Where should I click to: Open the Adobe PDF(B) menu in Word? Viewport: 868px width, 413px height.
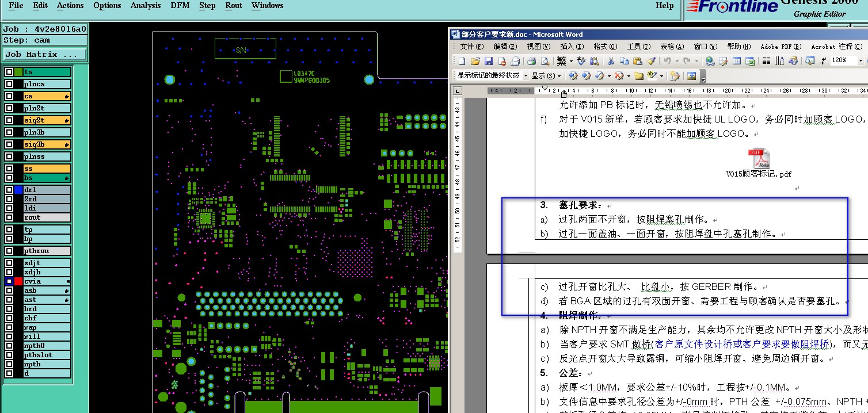(780, 47)
